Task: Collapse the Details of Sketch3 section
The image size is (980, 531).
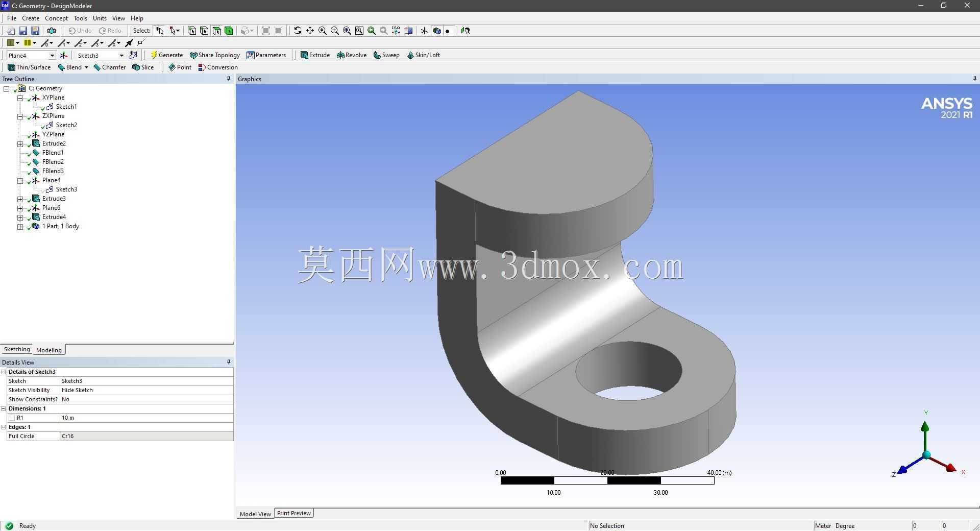Action: [x=4, y=372]
